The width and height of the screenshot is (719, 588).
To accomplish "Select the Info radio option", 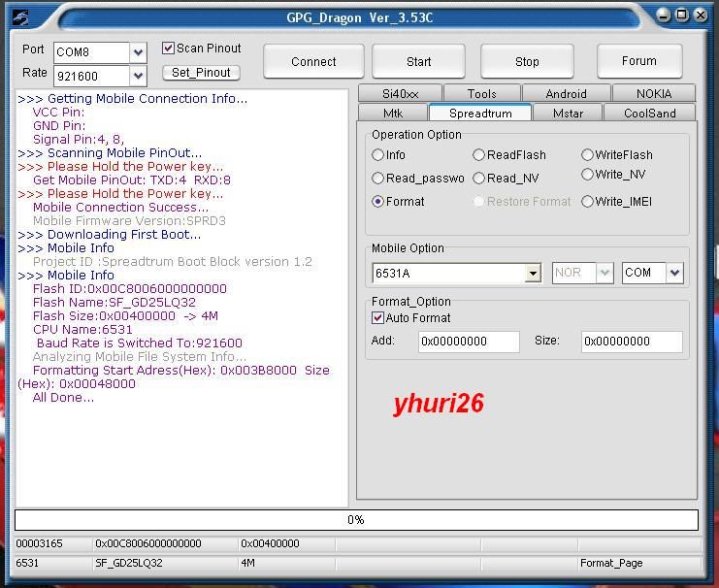I will point(378,155).
